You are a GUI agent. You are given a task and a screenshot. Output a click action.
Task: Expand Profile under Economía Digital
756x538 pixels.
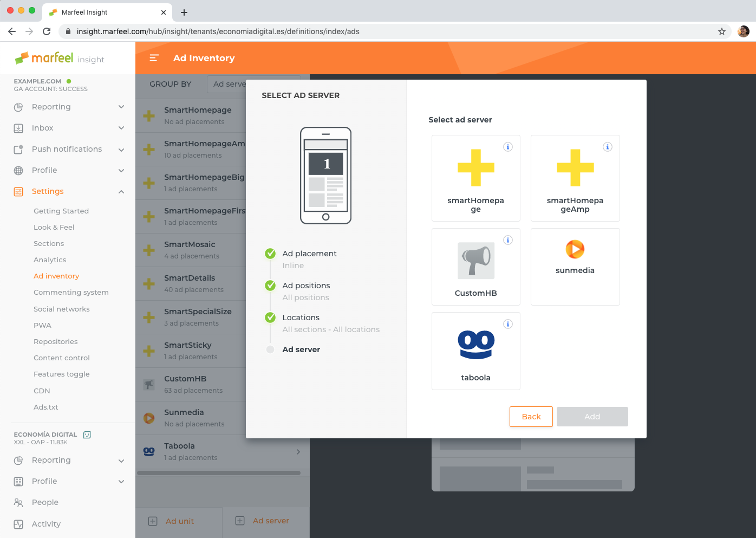[121, 482]
